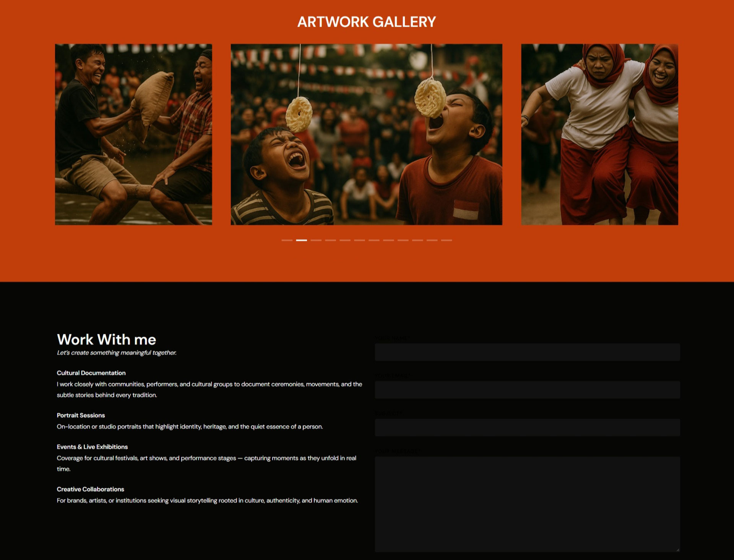Select the eighth gallery slide indicator

388,240
